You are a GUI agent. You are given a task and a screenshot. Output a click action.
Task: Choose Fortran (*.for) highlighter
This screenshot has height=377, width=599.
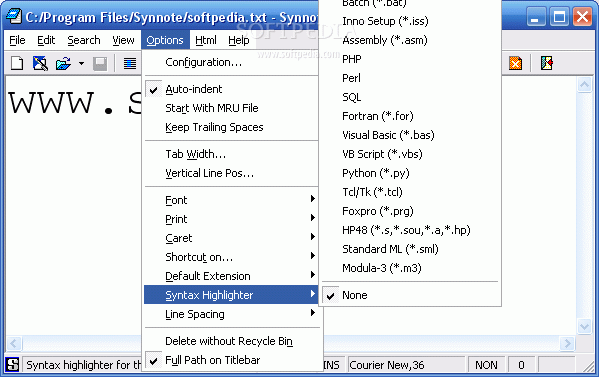410,116
